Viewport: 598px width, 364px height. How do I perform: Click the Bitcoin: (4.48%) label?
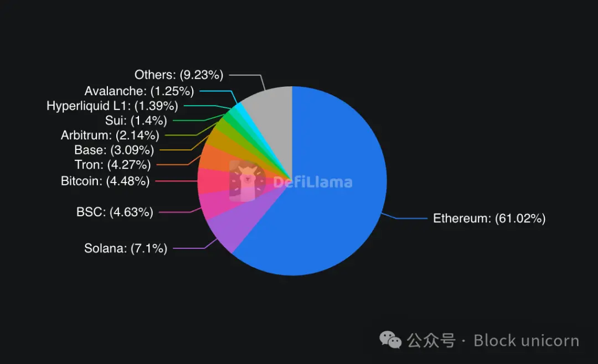105,181
